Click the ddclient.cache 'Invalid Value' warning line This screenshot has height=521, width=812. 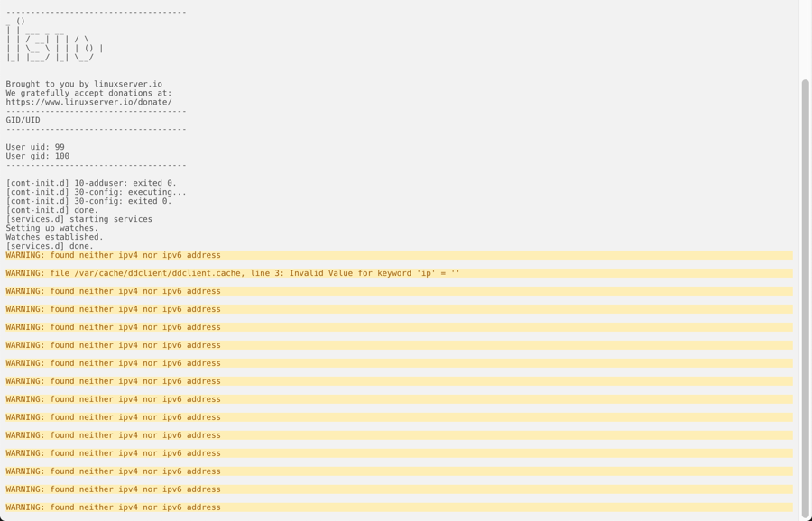pyautogui.click(x=399, y=273)
